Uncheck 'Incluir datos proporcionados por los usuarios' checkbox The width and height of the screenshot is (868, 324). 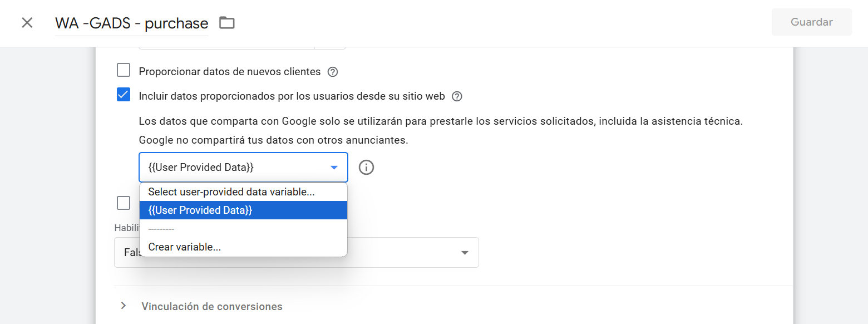pos(124,95)
